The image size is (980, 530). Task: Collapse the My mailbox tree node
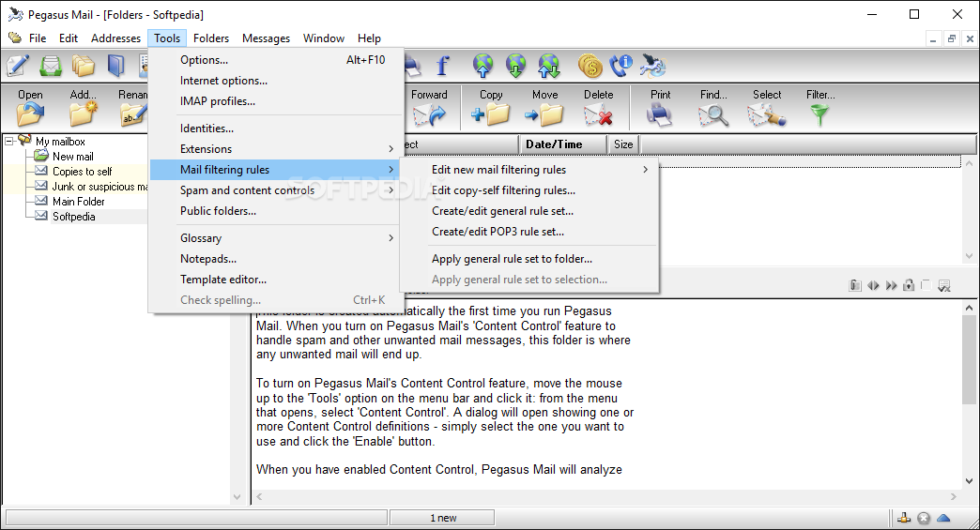[x=9, y=141]
